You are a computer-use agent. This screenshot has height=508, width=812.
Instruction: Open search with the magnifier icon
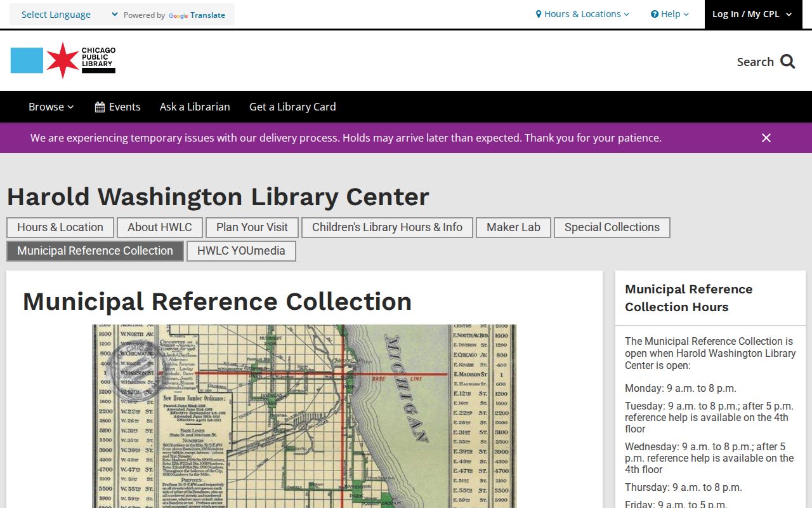tap(787, 62)
